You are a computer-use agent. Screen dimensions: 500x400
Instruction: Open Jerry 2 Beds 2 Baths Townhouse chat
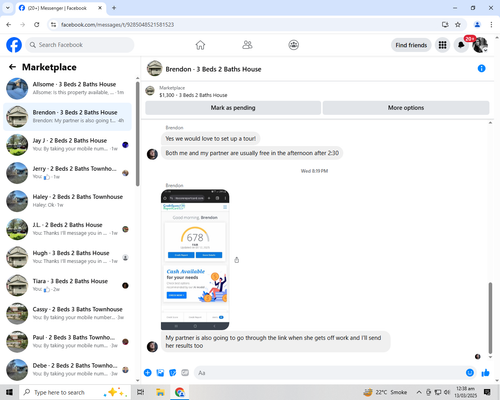pyautogui.click(x=67, y=173)
